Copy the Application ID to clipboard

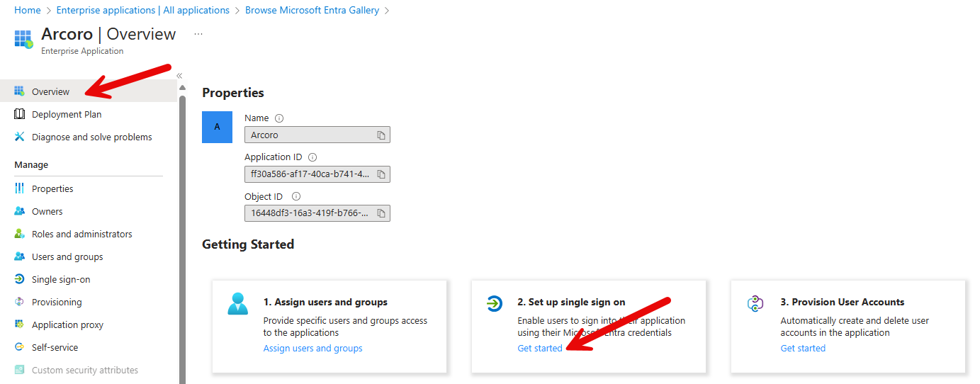tap(381, 174)
